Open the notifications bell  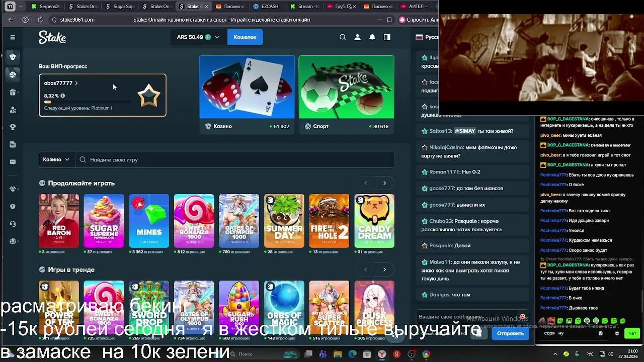372,37
